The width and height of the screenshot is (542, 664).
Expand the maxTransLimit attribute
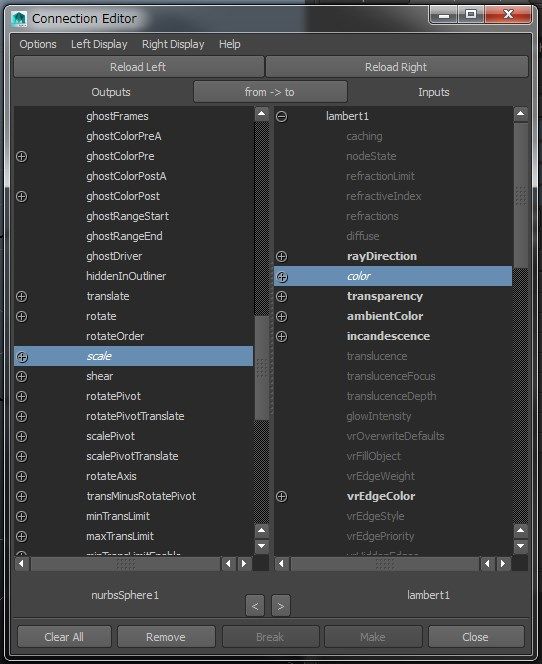click(22, 537)
